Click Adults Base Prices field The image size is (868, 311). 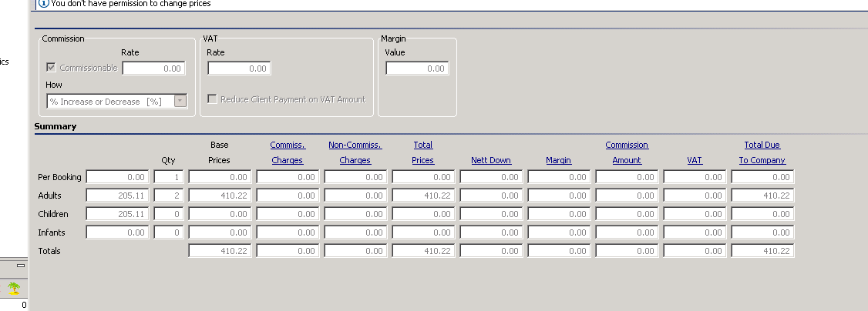click(220, 196)
